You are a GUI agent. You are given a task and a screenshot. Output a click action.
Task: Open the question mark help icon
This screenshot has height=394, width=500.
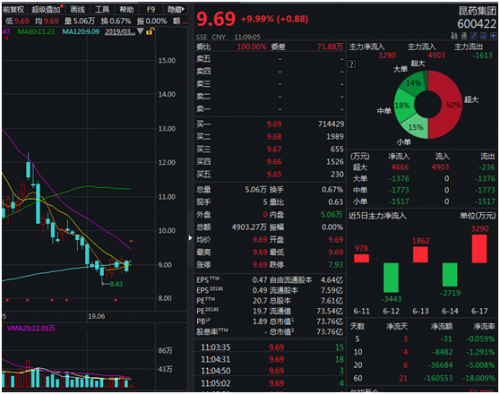(352, 64)
